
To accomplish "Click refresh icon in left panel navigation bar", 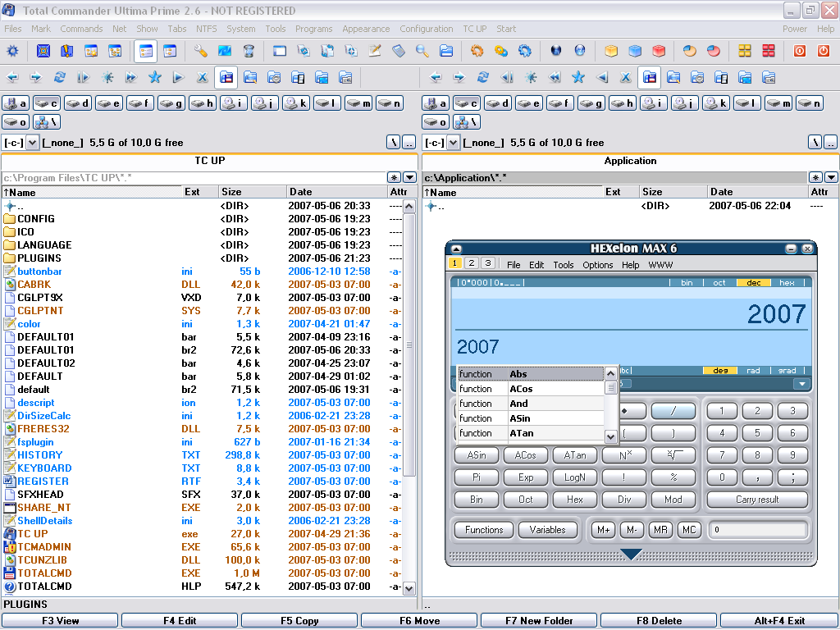I will (59, 78).
